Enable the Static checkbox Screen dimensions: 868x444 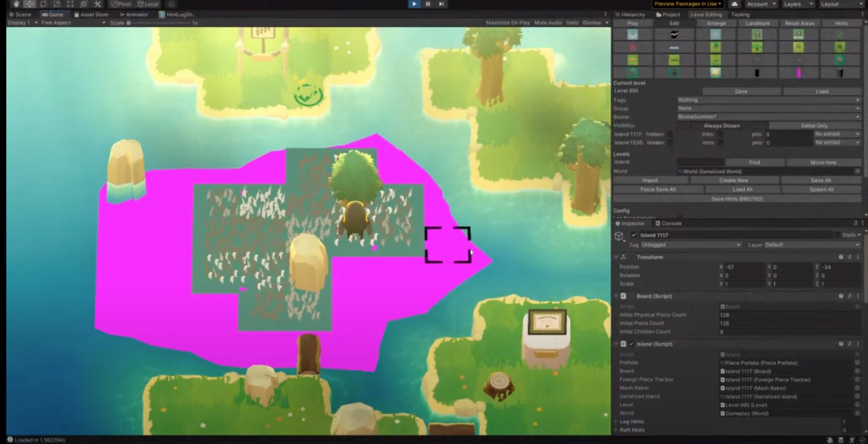pyautogui.click(x=837, y=235)
